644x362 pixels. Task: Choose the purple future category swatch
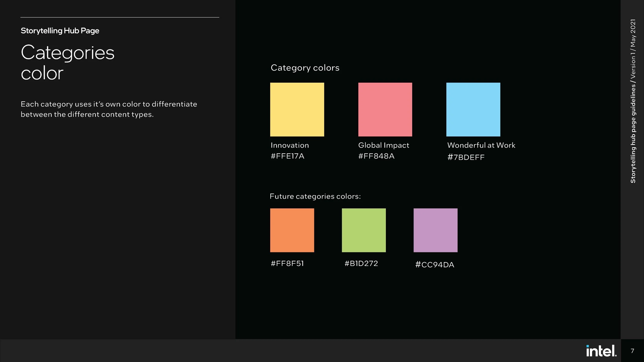435,230
